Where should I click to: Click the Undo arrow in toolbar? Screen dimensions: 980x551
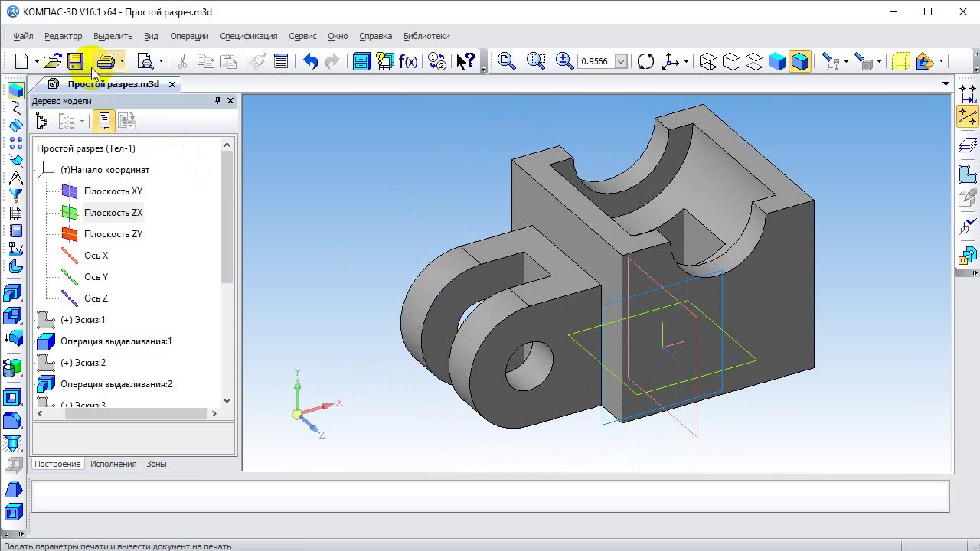click(310, 62)
